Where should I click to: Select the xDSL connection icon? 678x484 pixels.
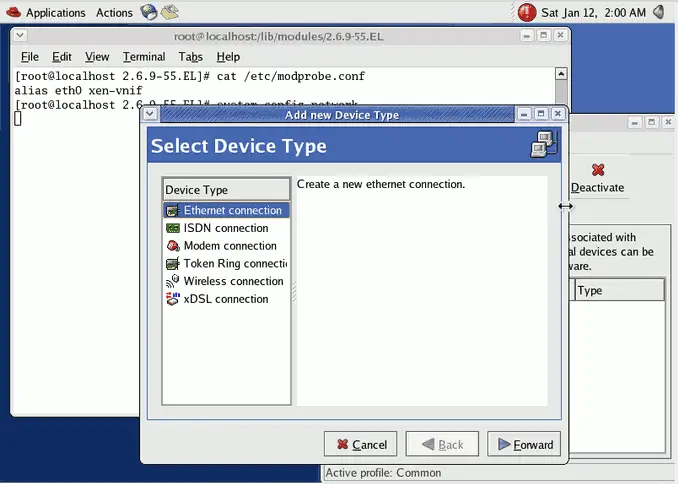(x=173, y=299)
